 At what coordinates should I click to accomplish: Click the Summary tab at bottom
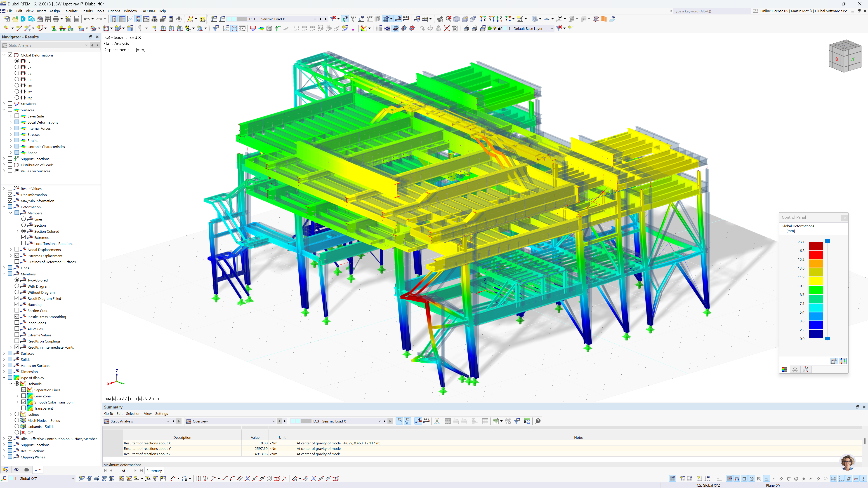154,471
